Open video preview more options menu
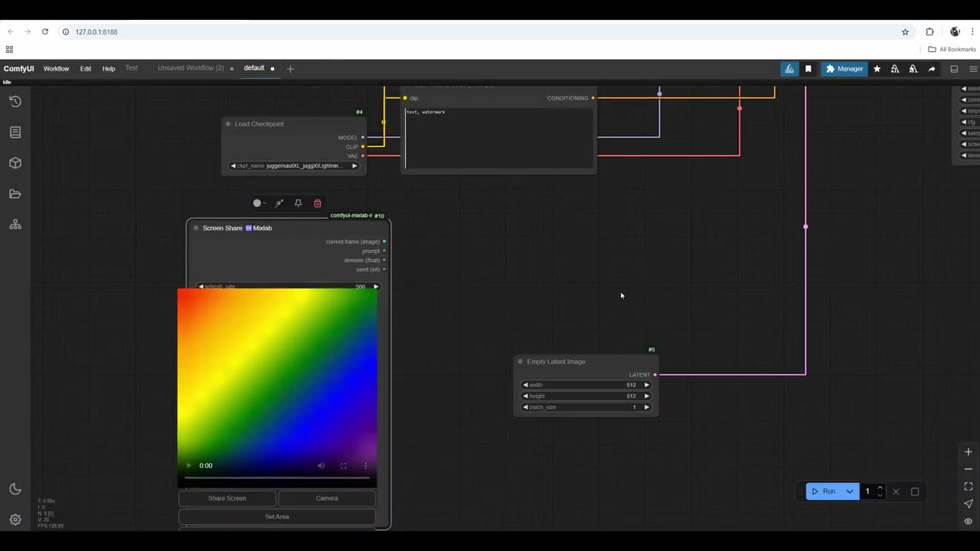 366,465
